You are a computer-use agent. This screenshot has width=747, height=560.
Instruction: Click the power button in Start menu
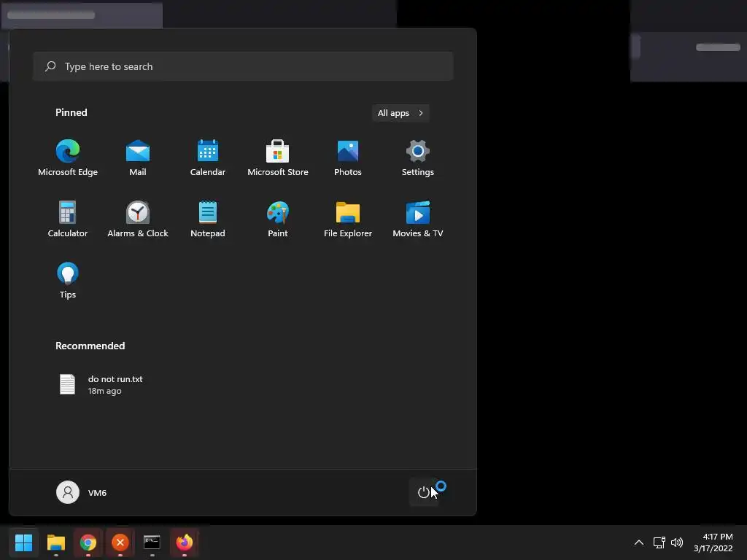click(424, 492)
